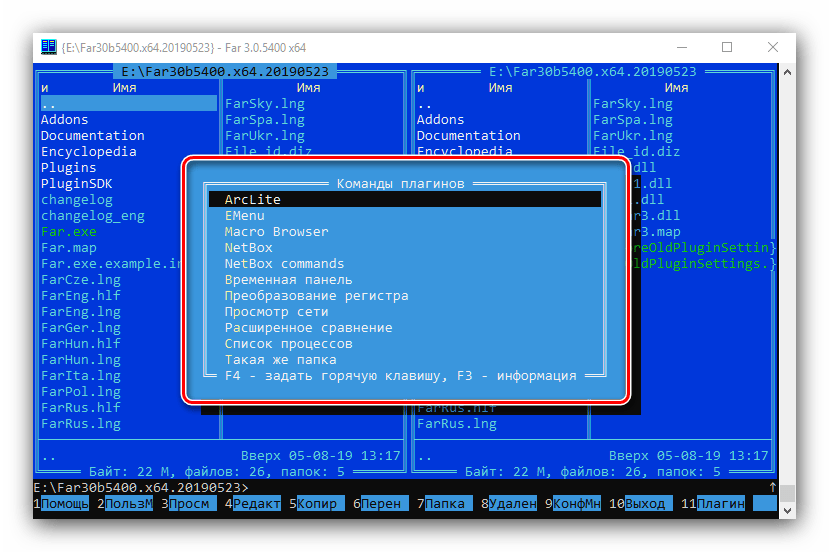Select FarUkr.lng in left panel second column
829x552 pixels.
coord(265,135)
